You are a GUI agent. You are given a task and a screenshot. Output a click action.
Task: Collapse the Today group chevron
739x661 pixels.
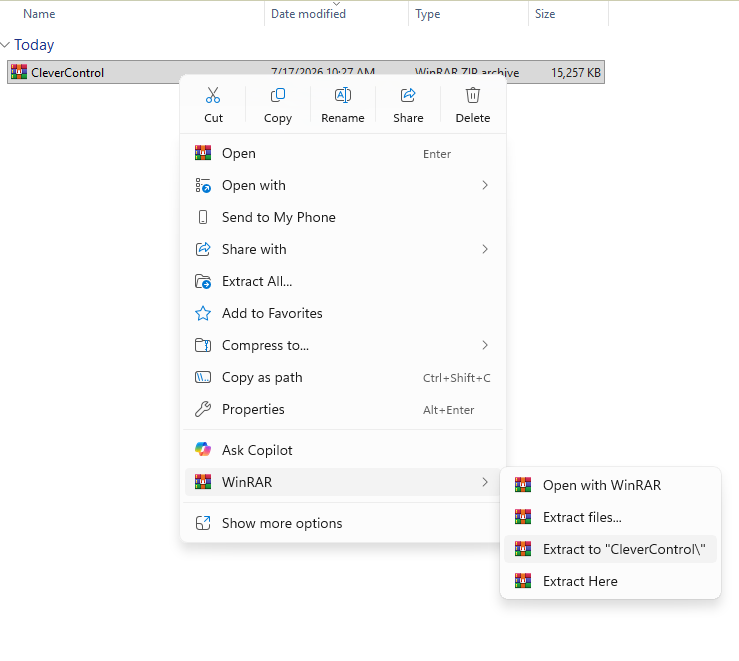point(5,45)
